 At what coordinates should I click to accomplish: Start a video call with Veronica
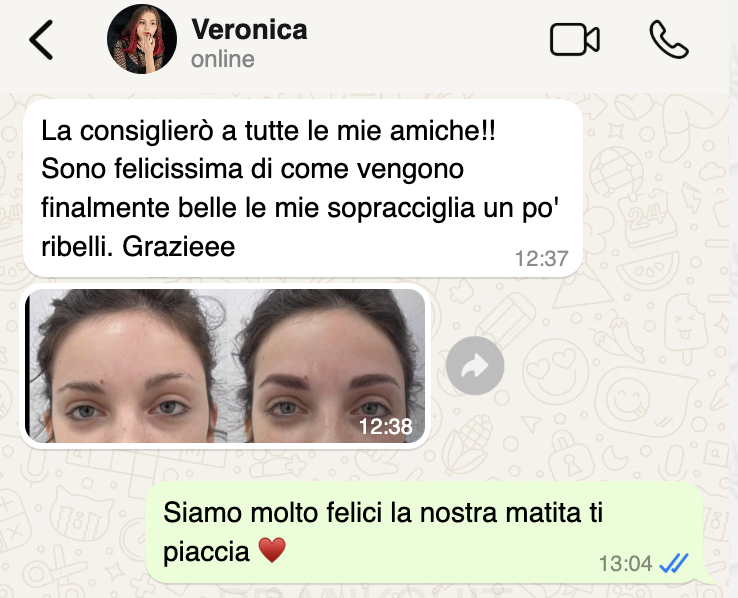coord(575,40)
